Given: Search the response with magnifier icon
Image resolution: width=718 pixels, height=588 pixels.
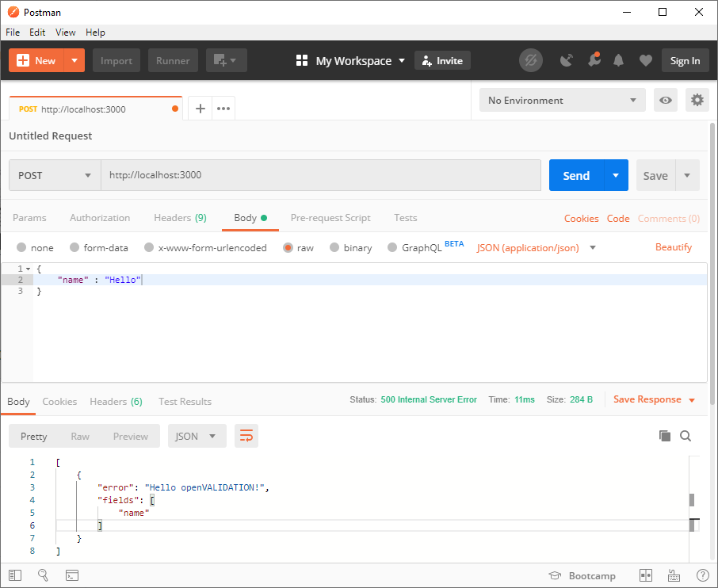Looking at the screenshot, I should click(x=686, y=436).
